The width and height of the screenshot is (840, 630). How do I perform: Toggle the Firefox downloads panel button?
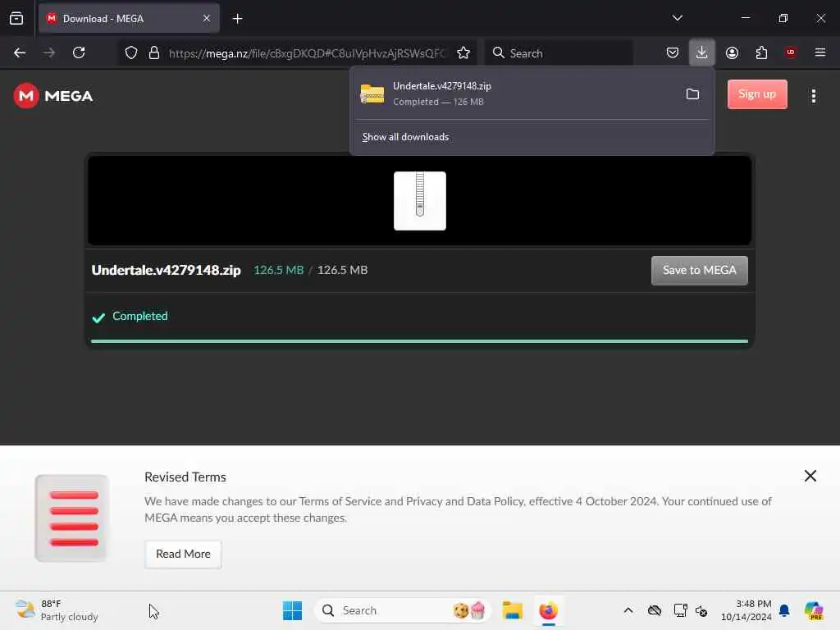tap(702, 52)
